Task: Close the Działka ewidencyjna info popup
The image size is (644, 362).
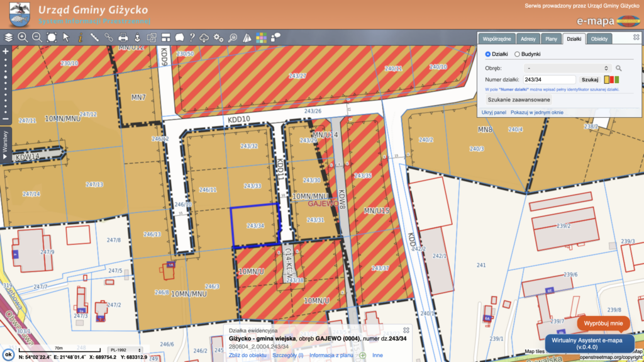Action: (406, 330)
